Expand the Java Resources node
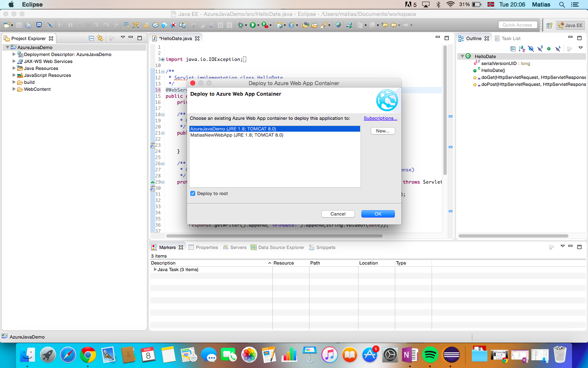The height and width of the screenshot is (368, 588). 14,68
